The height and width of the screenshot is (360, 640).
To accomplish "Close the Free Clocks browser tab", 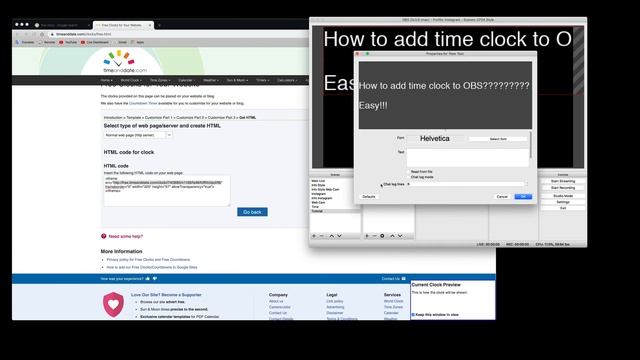I will (x=150, y=25).
